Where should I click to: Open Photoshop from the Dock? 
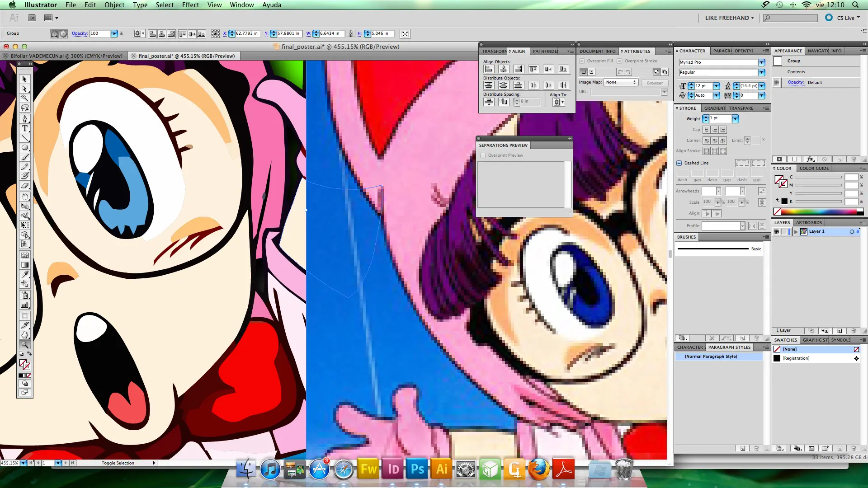tap(417, 469)
